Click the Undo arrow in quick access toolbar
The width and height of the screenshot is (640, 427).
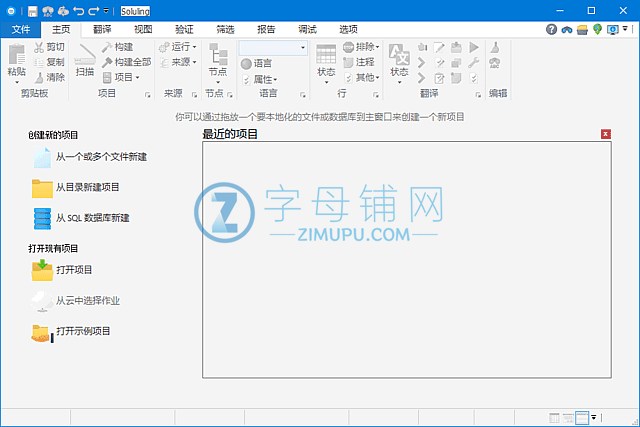click(78, 11)
